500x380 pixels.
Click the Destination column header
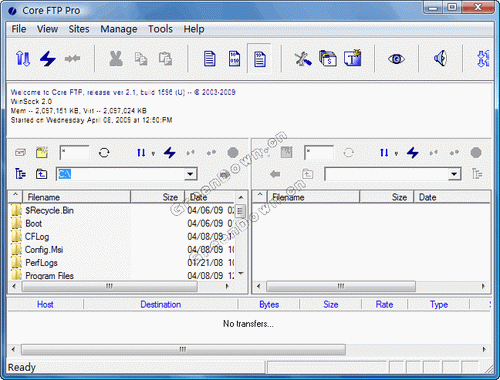161,304
